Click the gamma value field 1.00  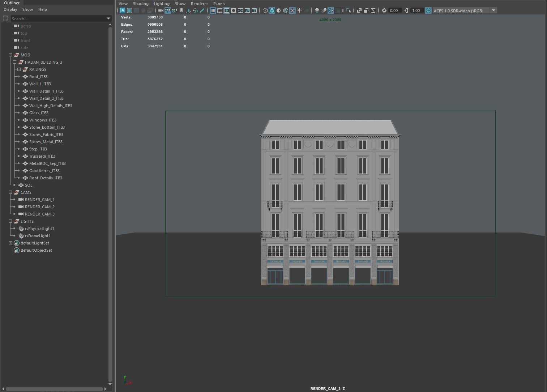click(416, 10)
